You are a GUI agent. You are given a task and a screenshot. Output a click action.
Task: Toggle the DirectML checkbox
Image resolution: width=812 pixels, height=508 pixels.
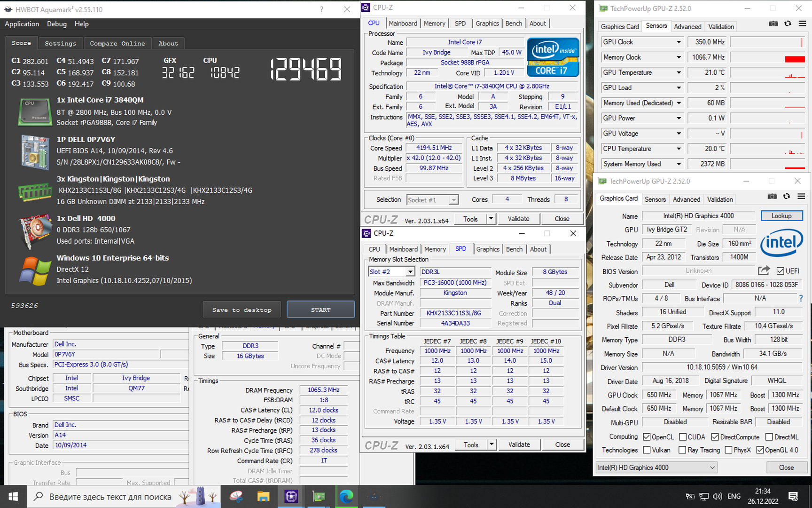click(x=769, y=437)
